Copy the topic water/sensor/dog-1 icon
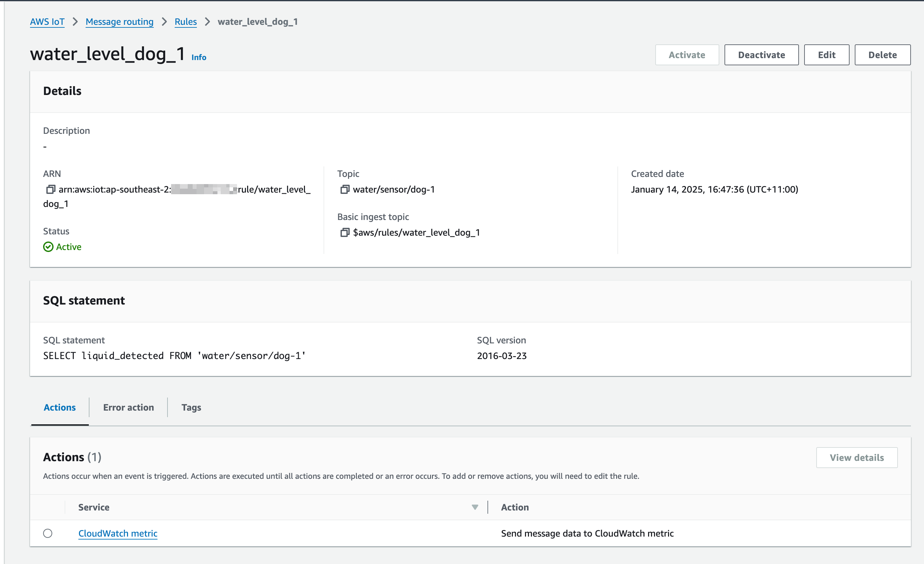Image resolution: width=924 pixels, height=564 pixels. point(345,189)
